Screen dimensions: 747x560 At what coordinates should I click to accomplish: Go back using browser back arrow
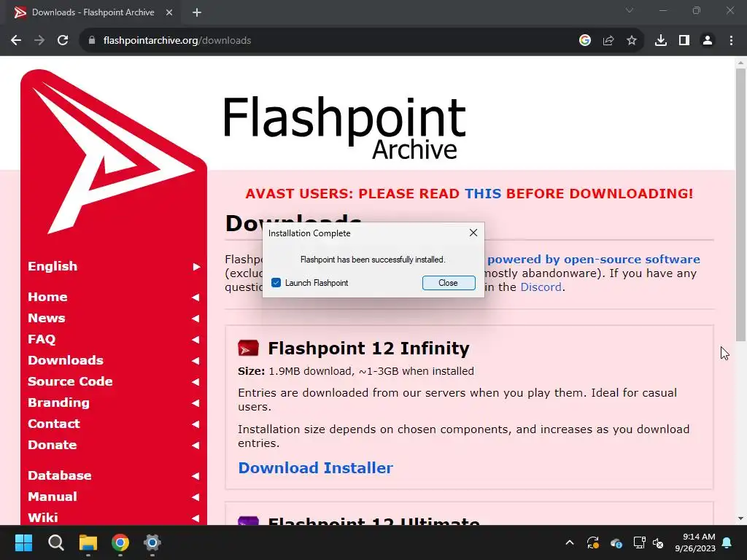click(16, 41)
